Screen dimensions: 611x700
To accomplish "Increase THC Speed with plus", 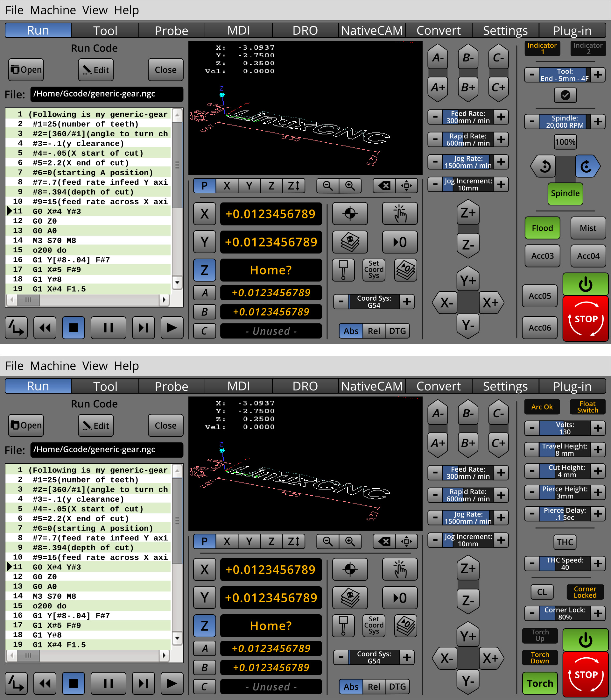I will point(598,564).
